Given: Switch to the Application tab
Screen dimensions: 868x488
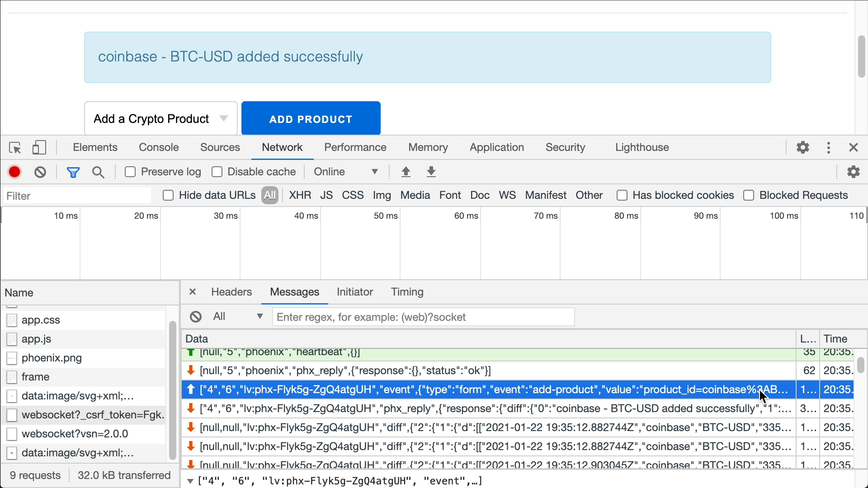Looking at the screenshot, I should (497, 147).
